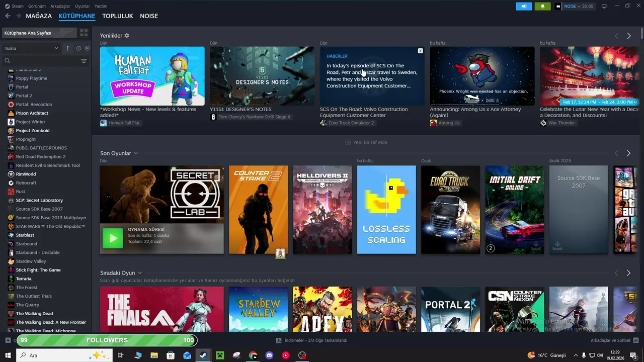Open the Görünüm menu

37,6
